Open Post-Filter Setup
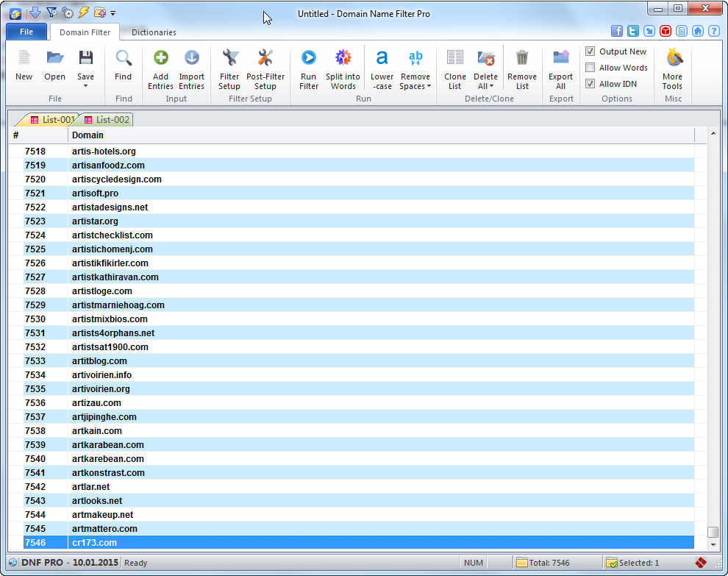The width and height of the screenshot is (728, 576). (x=265, y=58)
